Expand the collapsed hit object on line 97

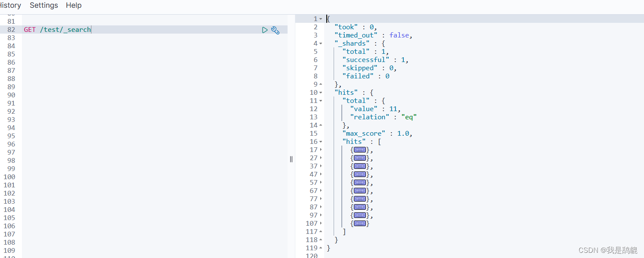359,215
